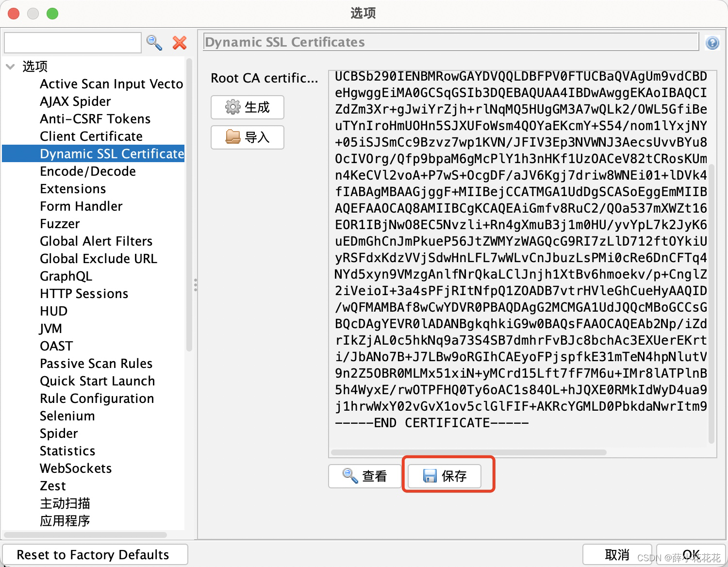The image size is (728, 567).
Task: Open the Passive Scan Rules settings
Action: click(x=96, y=364)
